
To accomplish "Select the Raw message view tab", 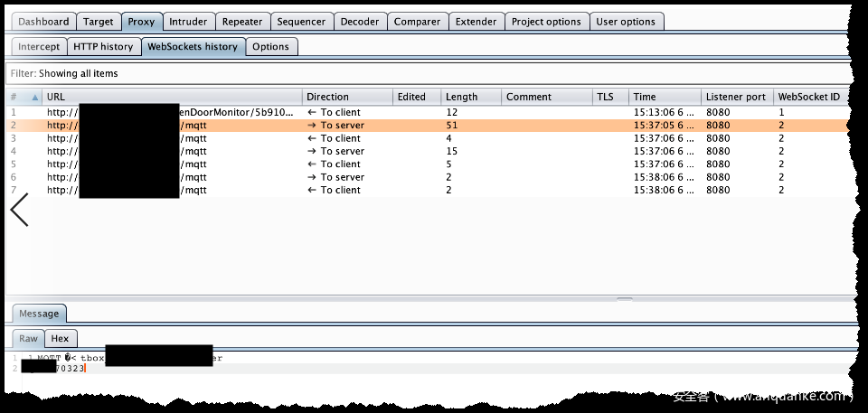I will [x=29, y=338].
